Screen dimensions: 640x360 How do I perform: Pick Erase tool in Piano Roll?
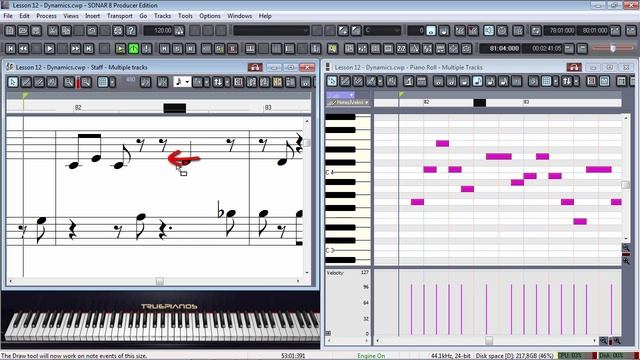click(x=358, y=81)
